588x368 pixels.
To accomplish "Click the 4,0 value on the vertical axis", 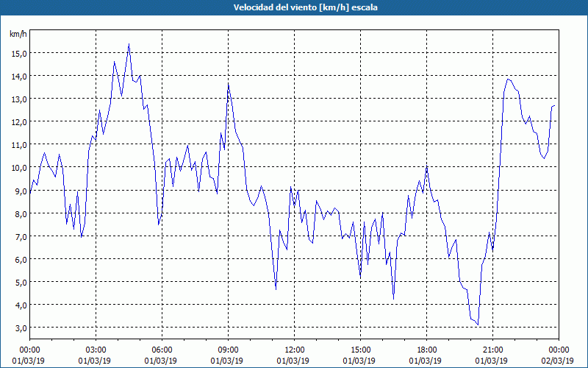I will pos(21,305).
